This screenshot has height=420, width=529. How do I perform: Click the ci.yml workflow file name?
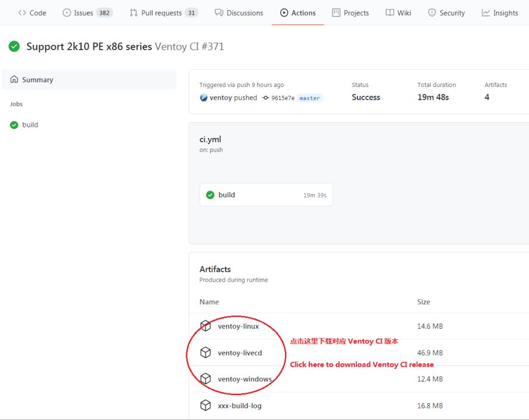click(210, 139)
